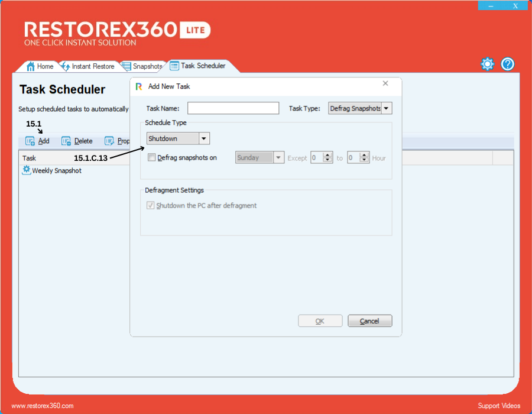The width and height of the screenshot is (532, 414).
Task: Click the Task Name input field
Action: 233,108
